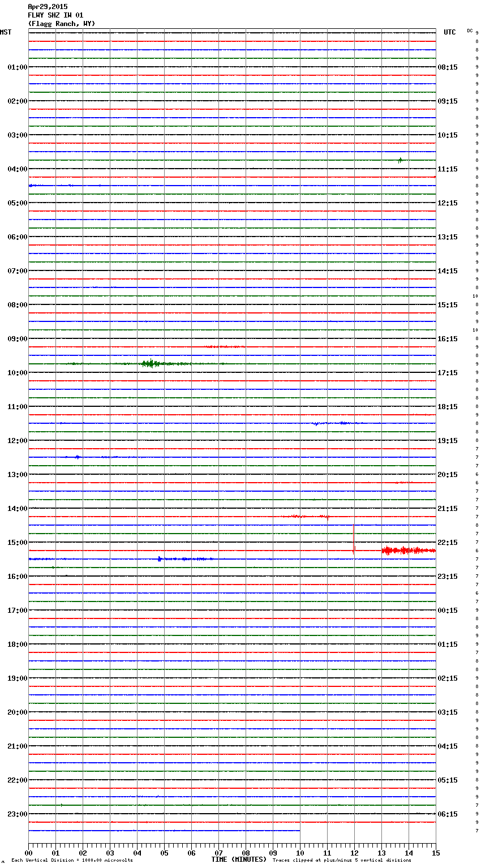Select the 18:00 MST time label
This screenshot has width=481, height=868.
pos(18,644)
